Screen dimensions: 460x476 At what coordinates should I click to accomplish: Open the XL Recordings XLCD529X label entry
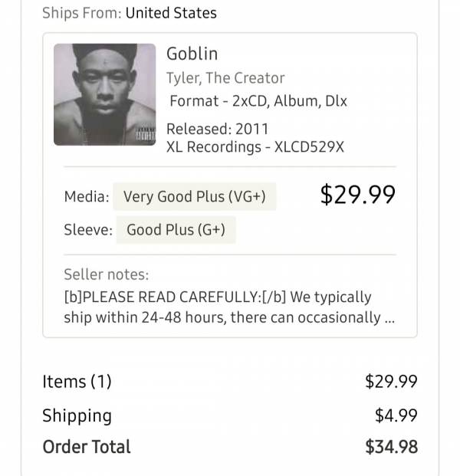click(x=255, y=147)
